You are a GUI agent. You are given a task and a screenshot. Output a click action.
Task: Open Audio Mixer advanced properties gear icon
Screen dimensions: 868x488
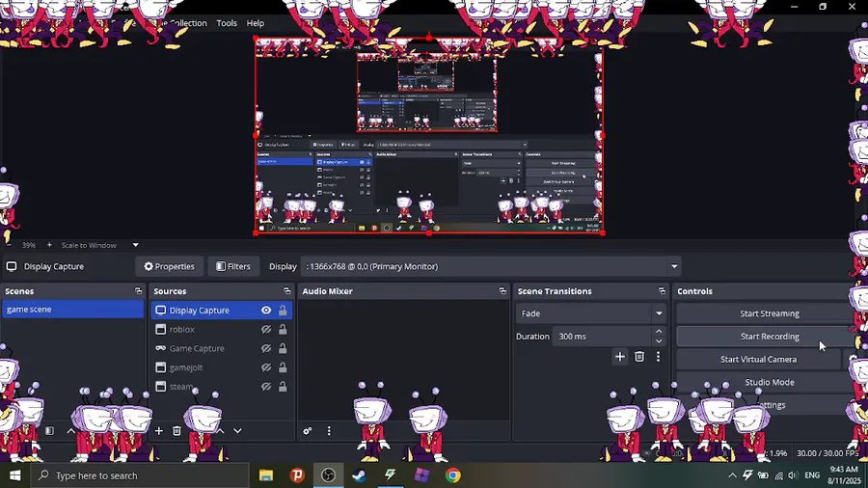308,430
